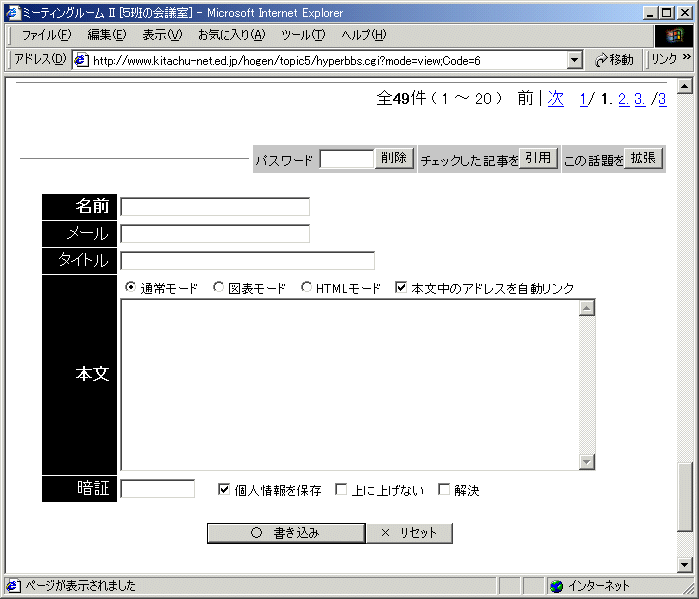699x599 pixels.
Task: Select the 通常モード radio button
Action: tap(130, 287)
